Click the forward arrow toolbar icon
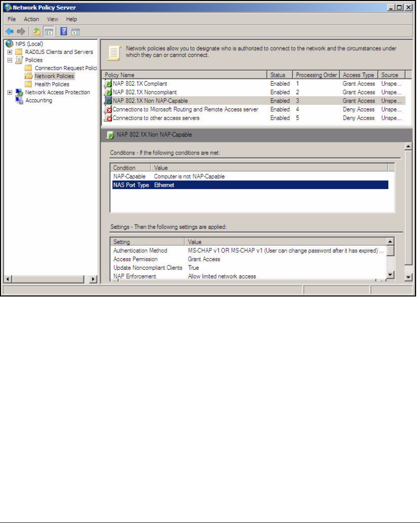 coord(21,32)
